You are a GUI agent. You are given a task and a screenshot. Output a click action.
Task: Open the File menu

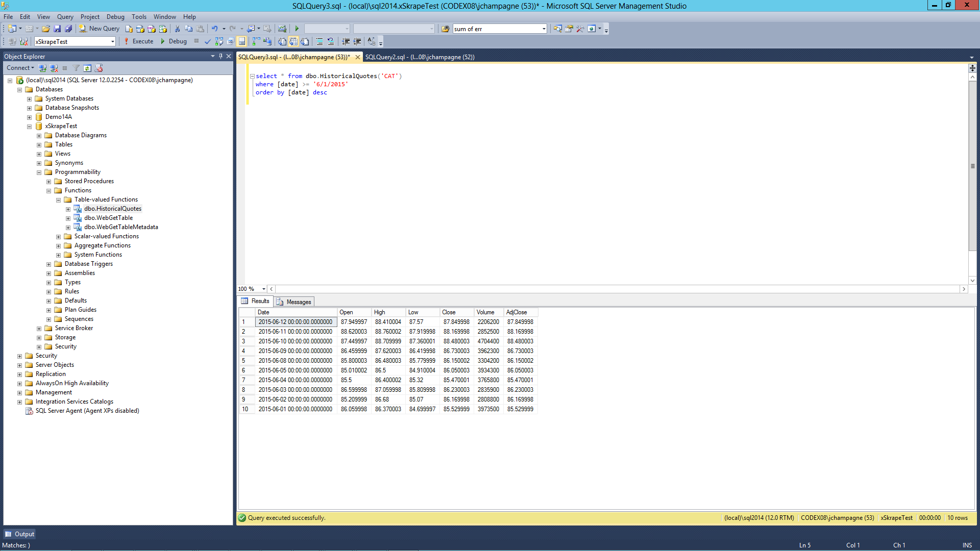tap(8, 16)
